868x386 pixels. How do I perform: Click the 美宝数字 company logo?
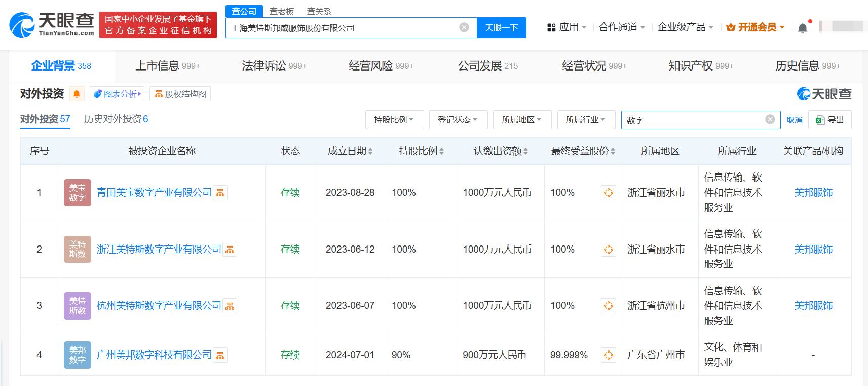click(78, 193)
